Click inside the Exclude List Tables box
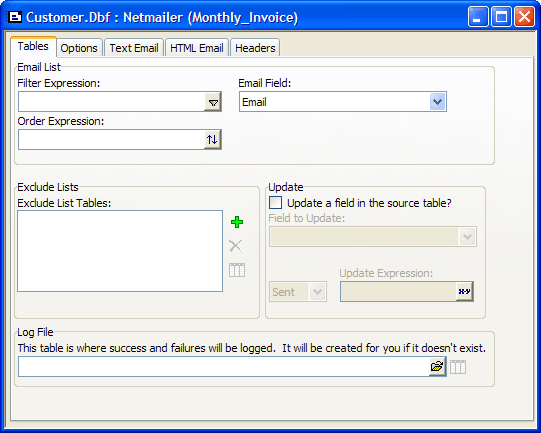The image size is (541, 433). tap(120, 251)
